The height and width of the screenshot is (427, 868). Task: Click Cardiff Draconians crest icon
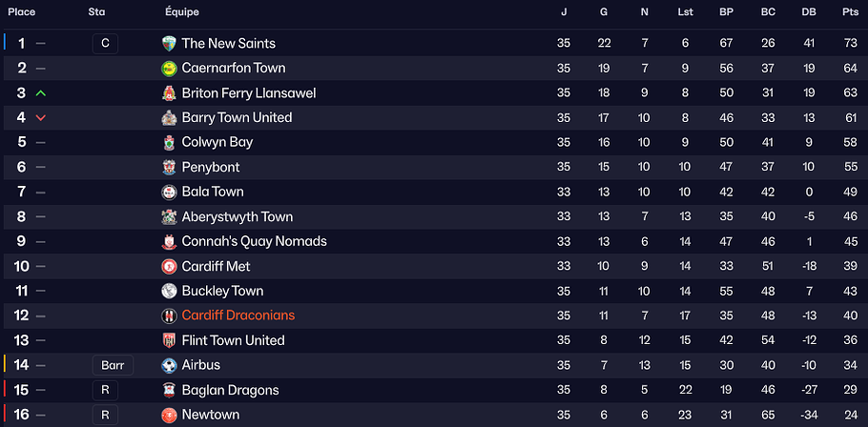(169, 315)
